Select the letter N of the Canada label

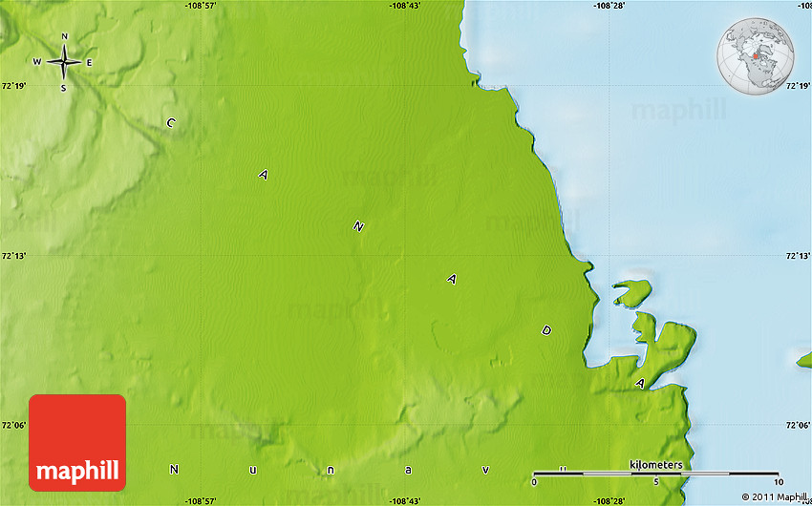point(358,226)
